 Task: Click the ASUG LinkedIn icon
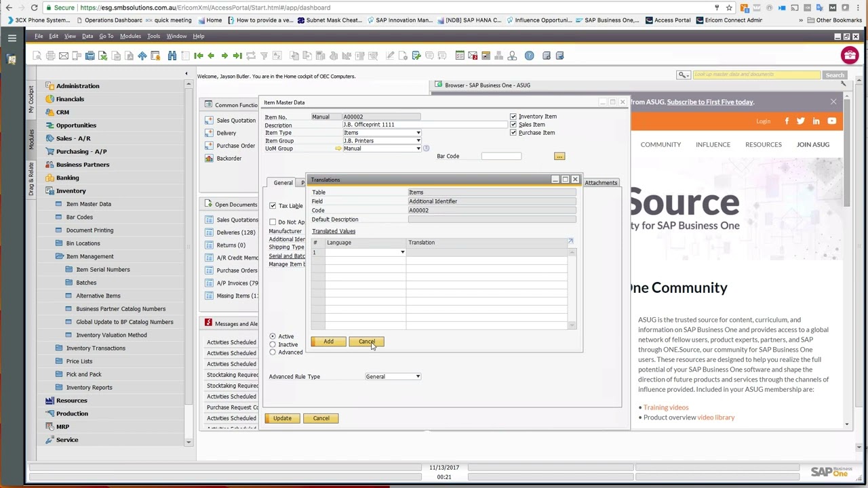click(x=816, y=121)
